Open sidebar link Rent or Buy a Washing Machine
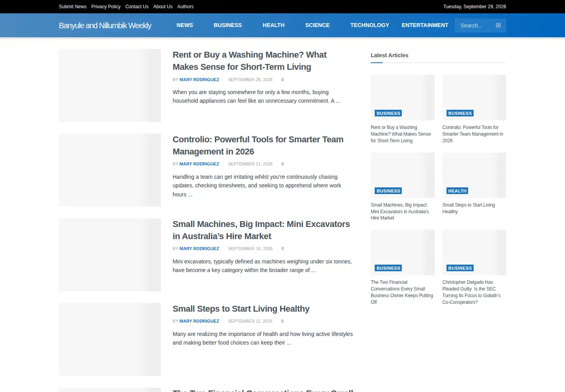Image resolution: width=565 pixels, height=392 pixels. [x=401, y=134]
